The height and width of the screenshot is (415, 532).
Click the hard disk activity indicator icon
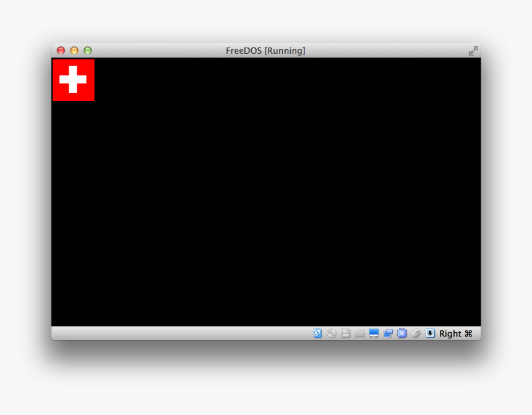pyautogui.click(x=317, y=333)
